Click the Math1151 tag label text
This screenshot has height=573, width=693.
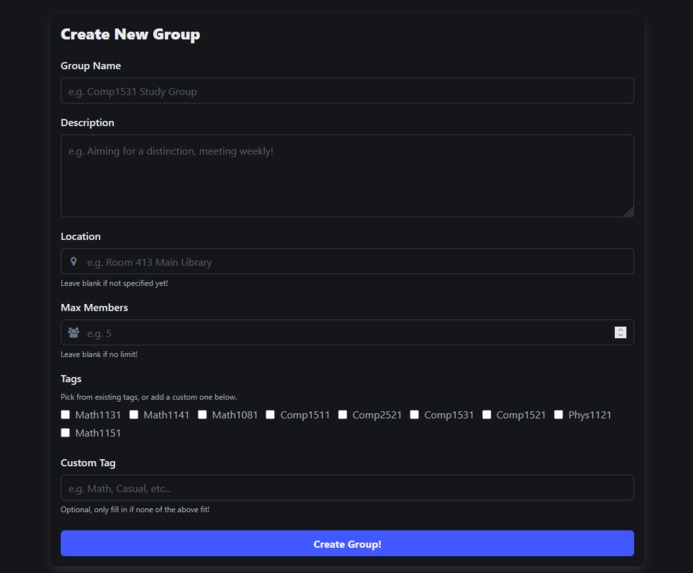tap(98, 433)
